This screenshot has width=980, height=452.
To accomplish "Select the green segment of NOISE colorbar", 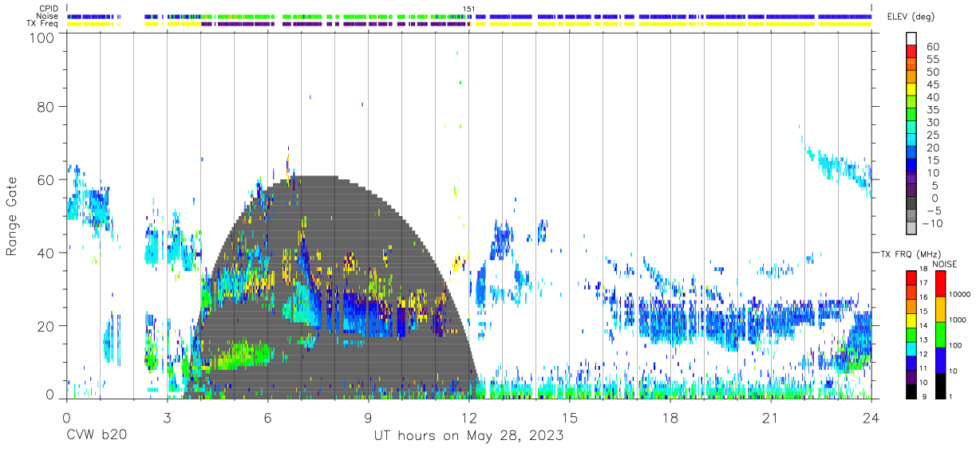I will [941, 334].
